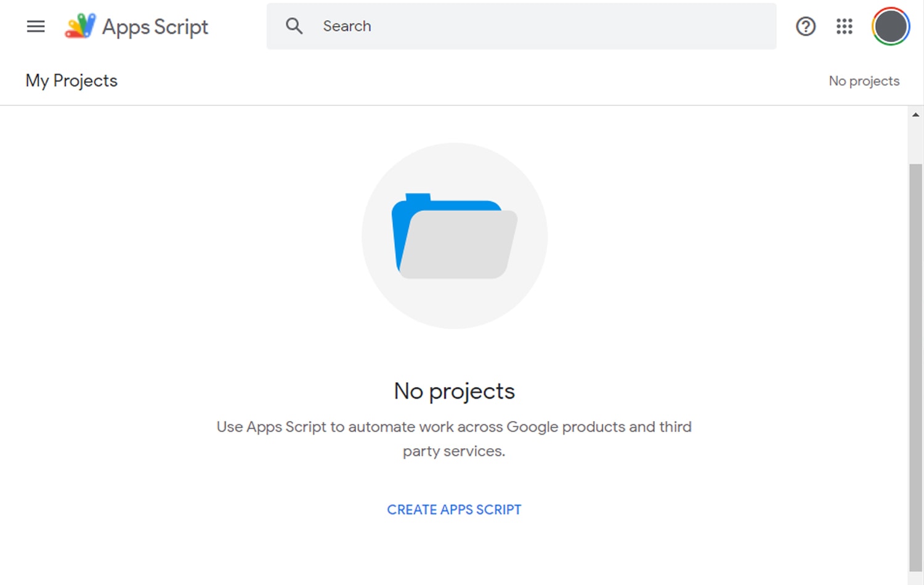Open the Google apps grid launcher
Viewport: 924px width, 585px height.
[x=844, y=27]
